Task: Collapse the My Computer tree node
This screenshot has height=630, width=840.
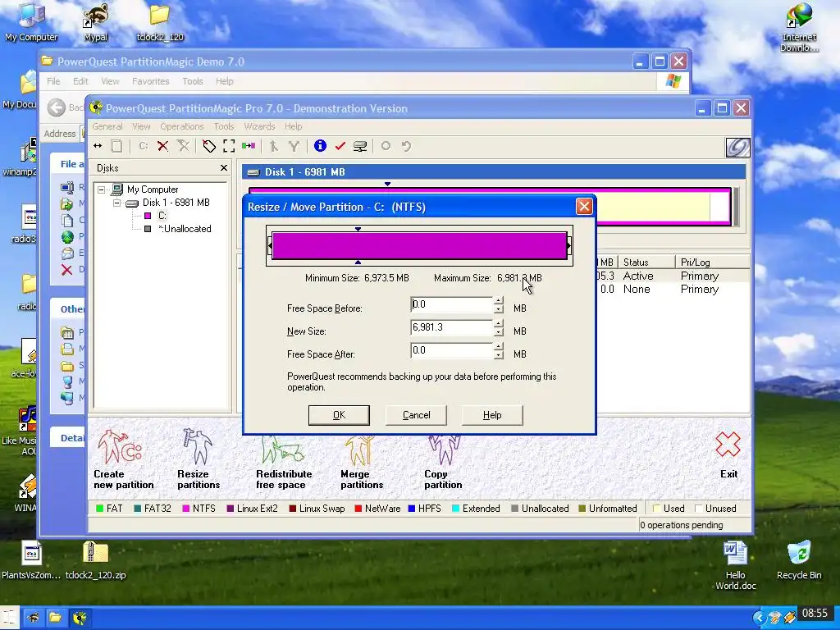Action: pos(101,189)
